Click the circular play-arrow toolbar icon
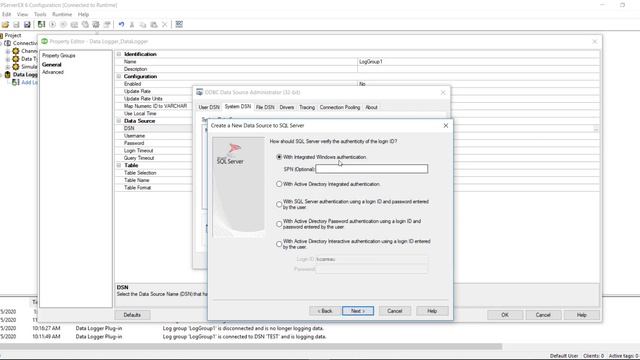The image size is (640, 360). point(52,24)
